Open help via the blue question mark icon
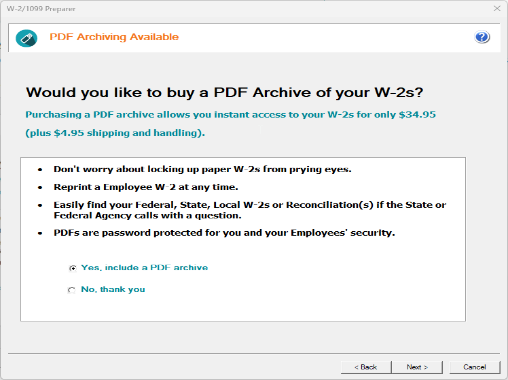508x380 pixels. (x=482, y=37)
